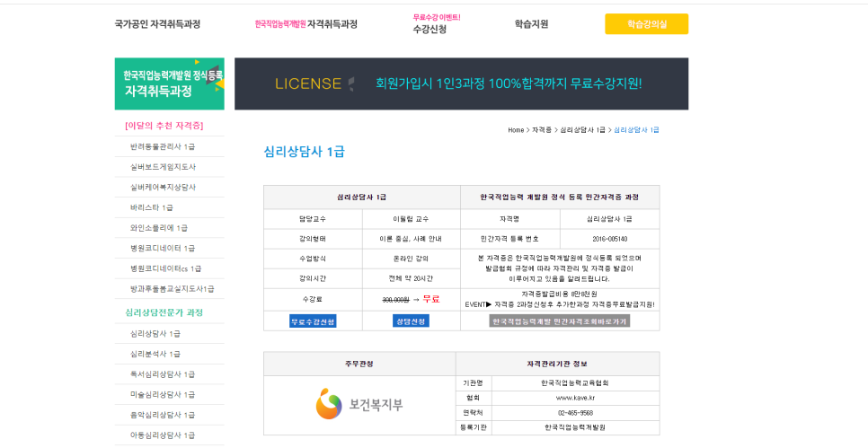Viewport: 868px width, 448px height.
Task: Select 병원코디네이터cs 1급 in sidebar
Action: (165, 268)
